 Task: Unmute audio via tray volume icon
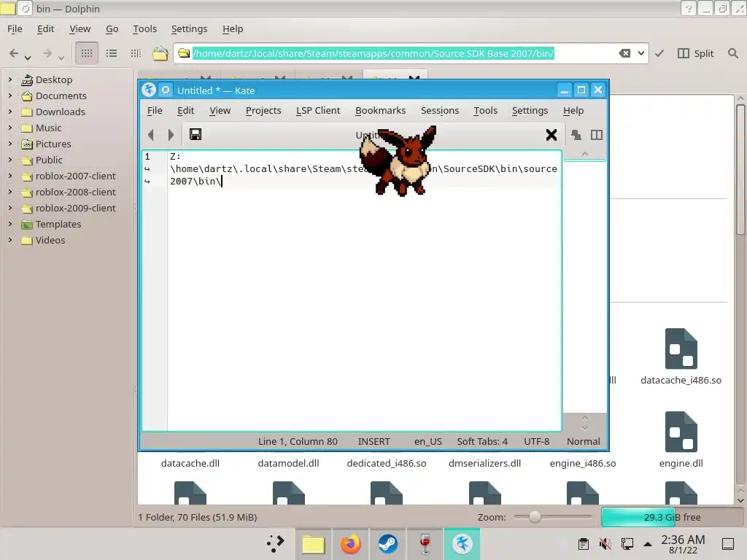[x=605, y=543]
